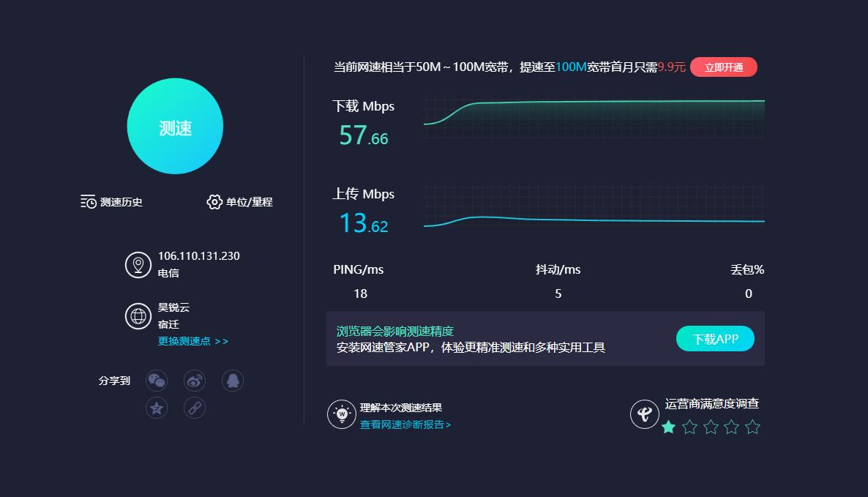The width and height of the screenshot is (868, 497).
Task: Share result to QQ
Action: point(233,381)
